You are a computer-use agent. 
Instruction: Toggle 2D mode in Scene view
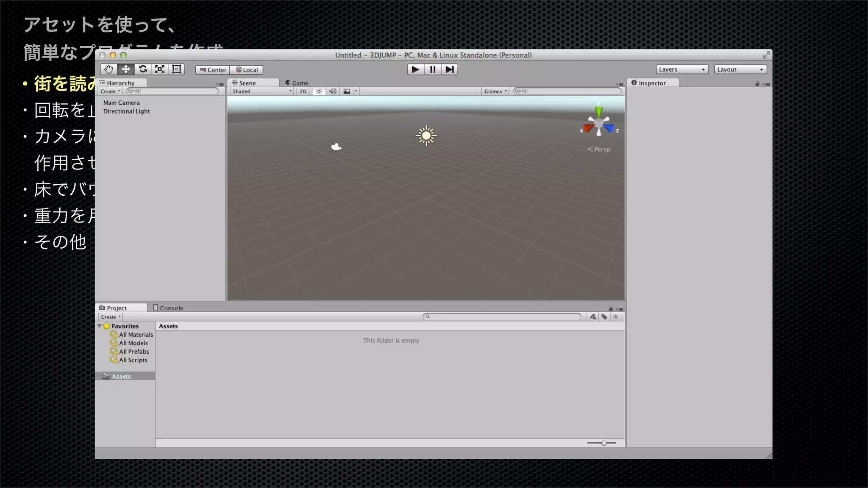click(x=303, y=91)
